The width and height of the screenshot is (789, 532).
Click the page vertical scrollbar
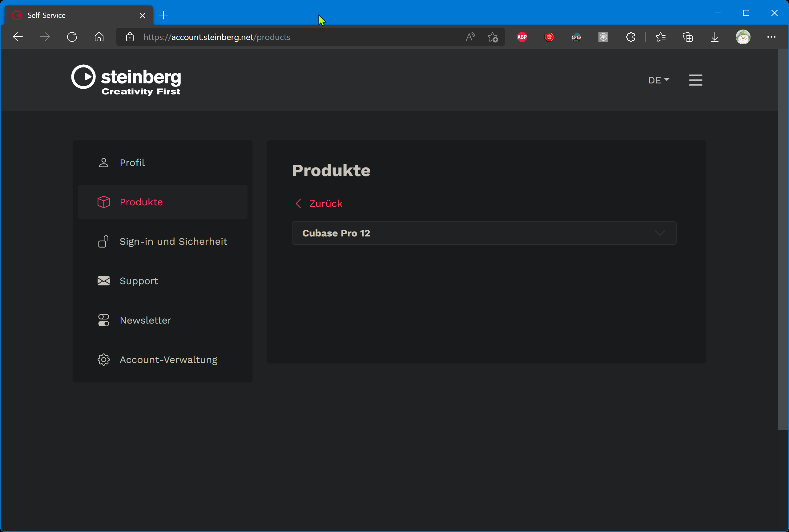pyautogui.click(x=783, y=237)
